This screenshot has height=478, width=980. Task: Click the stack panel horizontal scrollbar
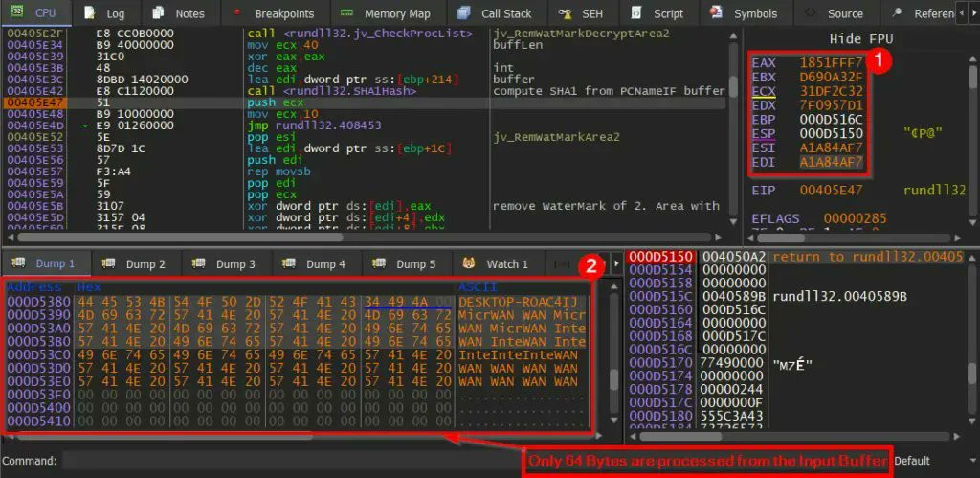(797, 436)
